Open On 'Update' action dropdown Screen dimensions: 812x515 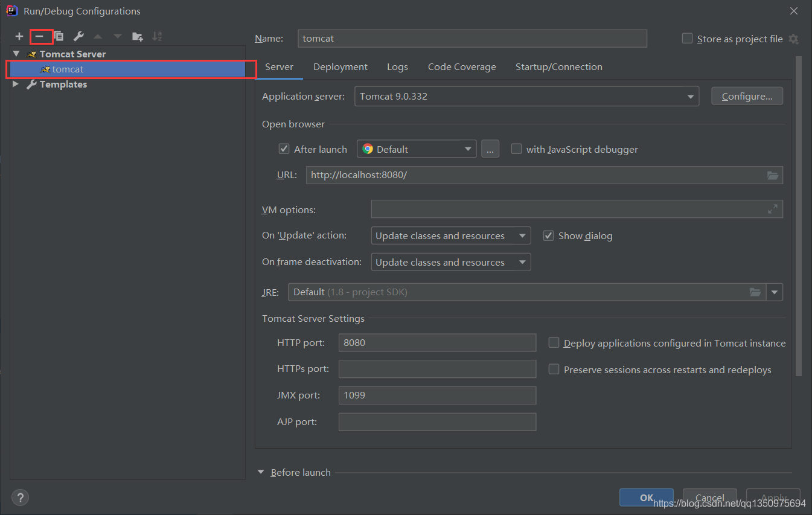[451, 236]
